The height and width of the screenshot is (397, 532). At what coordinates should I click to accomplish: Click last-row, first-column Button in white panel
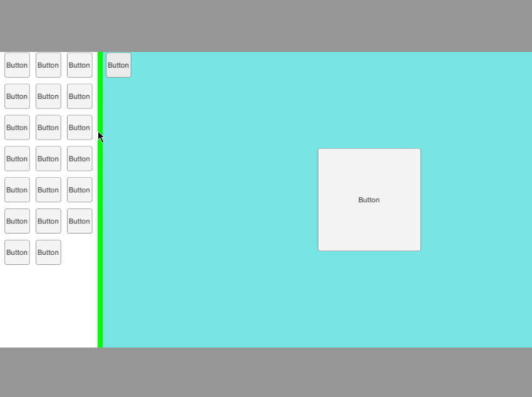pos(17,252)
